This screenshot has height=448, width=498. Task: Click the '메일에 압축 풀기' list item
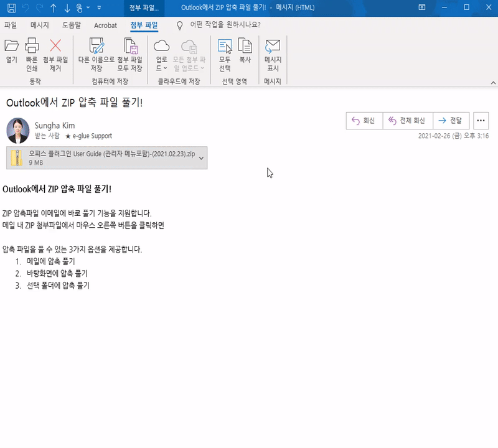click(x=51, y=261)
